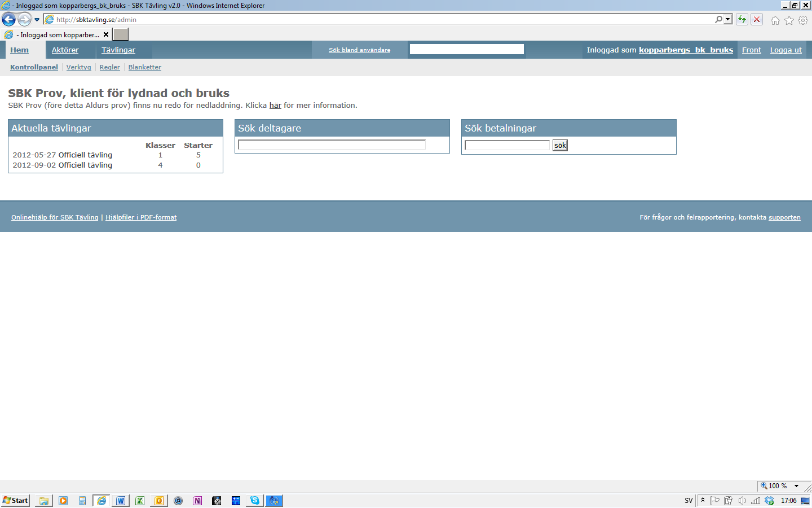This screenshot has width=812, height=508.
Task: Open Microsoft Outlook from the taskbar
Action: pyautogui.click(x=159, y=501)
